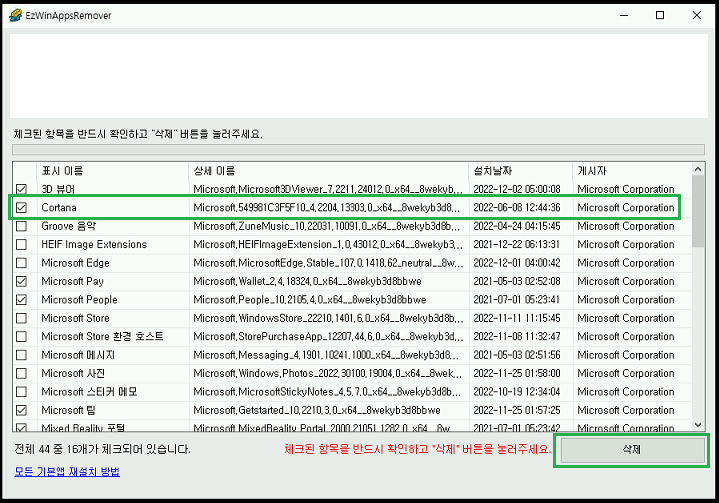The width and height of the screenshot is (719, 503).
Task: Click install date 2022-10-19 12:34:04
Action: coord(517,392)
